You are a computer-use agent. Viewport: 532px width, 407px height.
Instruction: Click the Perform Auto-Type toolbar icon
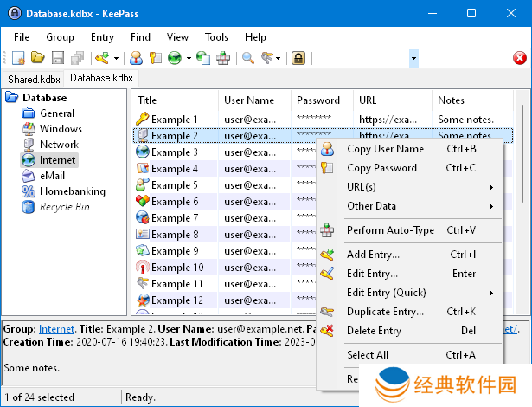pyautogui.click(x=223, y=58)
